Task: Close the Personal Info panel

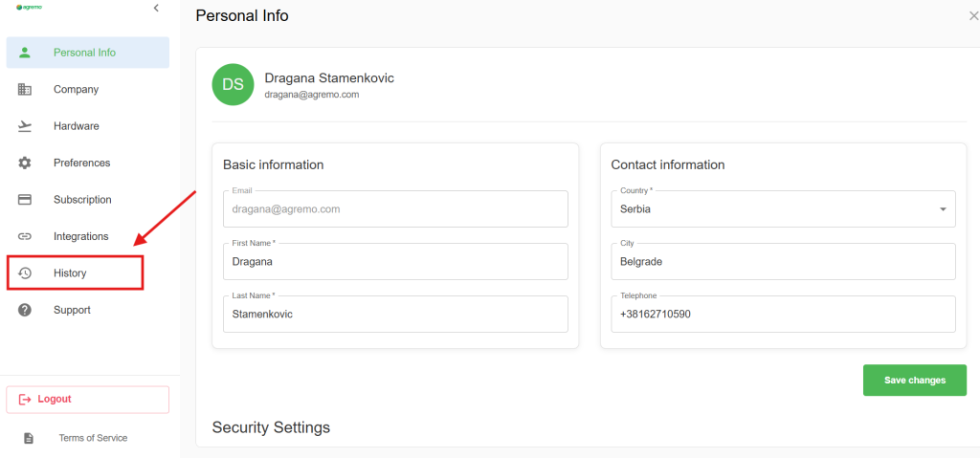Action: 973,16
